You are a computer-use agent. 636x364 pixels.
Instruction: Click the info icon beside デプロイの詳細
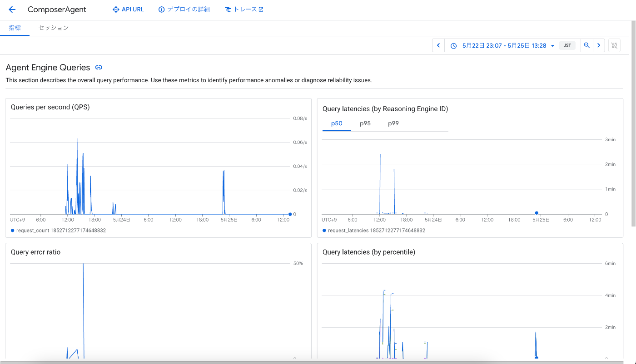tap(161, 10)
